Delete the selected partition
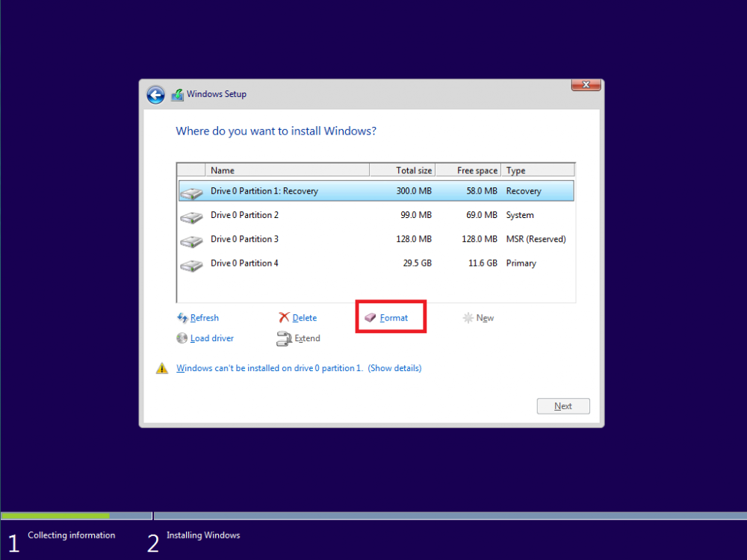The image size is (747, 560). 305,317
